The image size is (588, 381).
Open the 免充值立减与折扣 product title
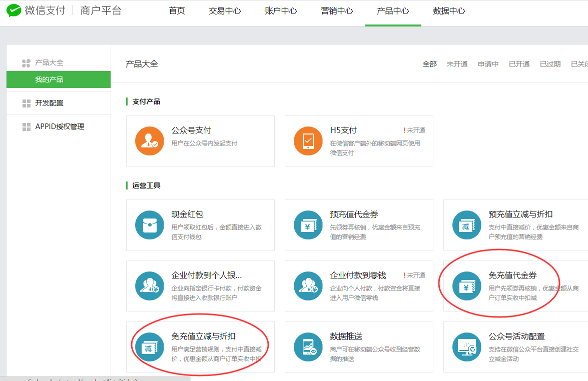pyautogui.click(x=203, y=336)
